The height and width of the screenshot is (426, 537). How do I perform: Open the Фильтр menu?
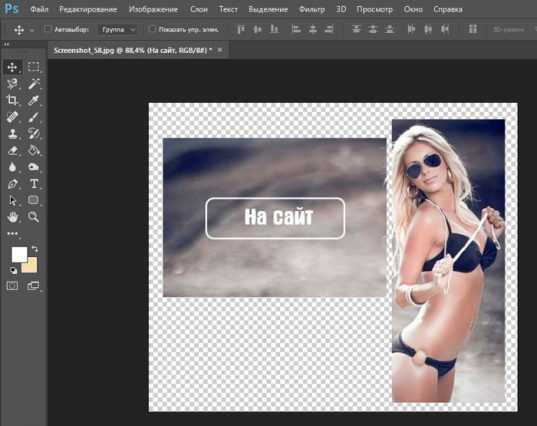[312, 10]
